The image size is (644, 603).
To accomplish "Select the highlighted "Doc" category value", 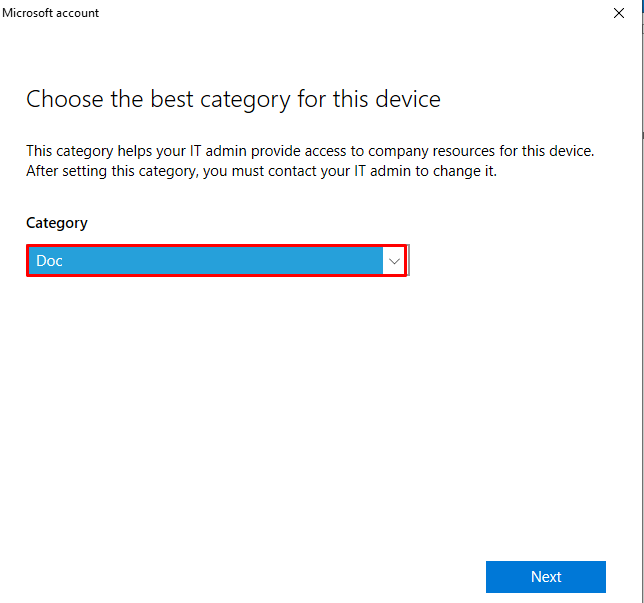I will [x=50, y=261].
